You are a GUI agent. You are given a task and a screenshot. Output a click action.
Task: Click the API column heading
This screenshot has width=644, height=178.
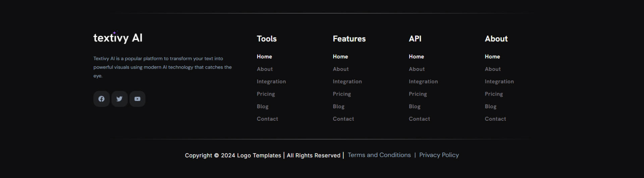(415, 39)
